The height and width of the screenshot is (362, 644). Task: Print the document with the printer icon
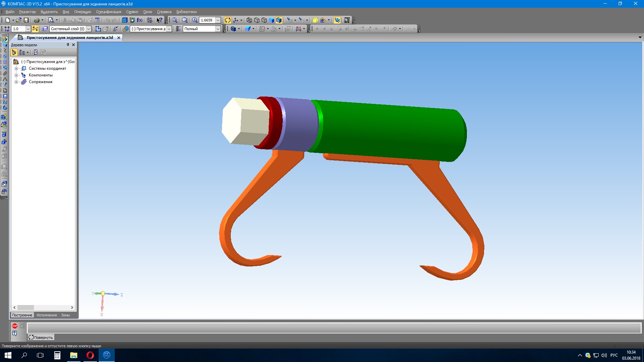click(37, 20)
